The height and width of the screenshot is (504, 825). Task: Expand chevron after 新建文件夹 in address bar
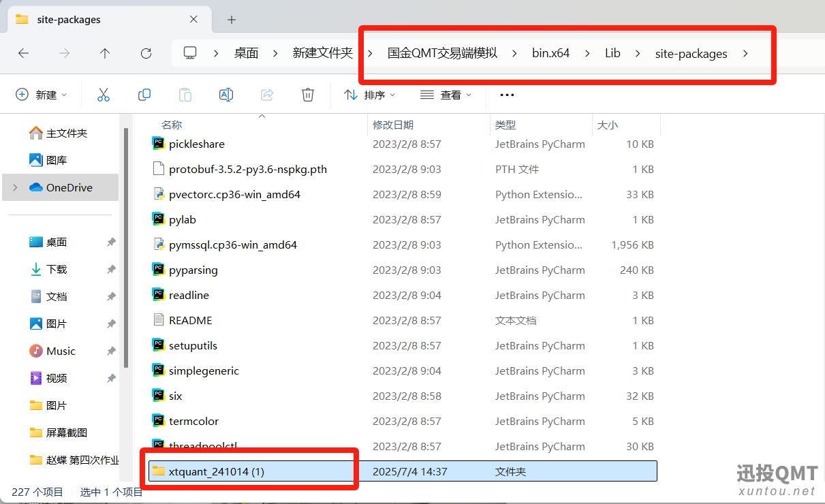click(x=371, y=53)
